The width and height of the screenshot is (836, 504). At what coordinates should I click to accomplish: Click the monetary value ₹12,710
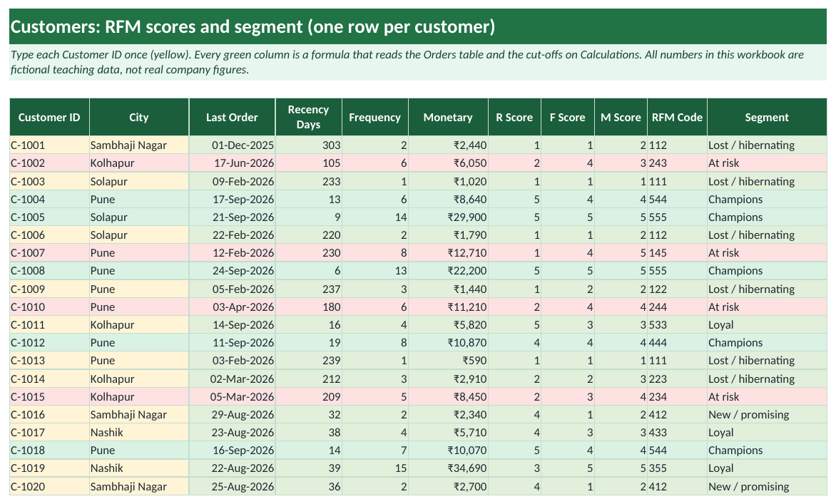click(x=448, y=253)
